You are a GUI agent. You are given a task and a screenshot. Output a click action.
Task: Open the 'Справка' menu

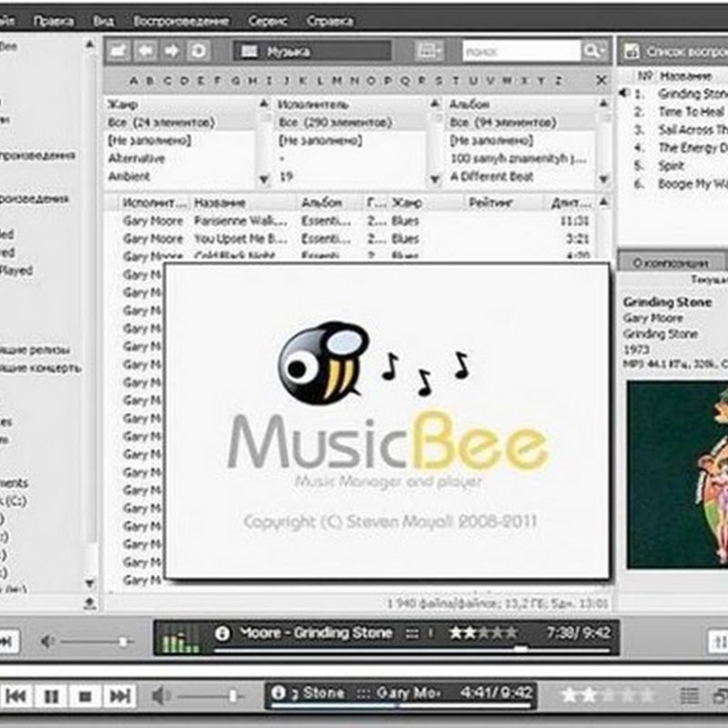[x=330, y=21]
